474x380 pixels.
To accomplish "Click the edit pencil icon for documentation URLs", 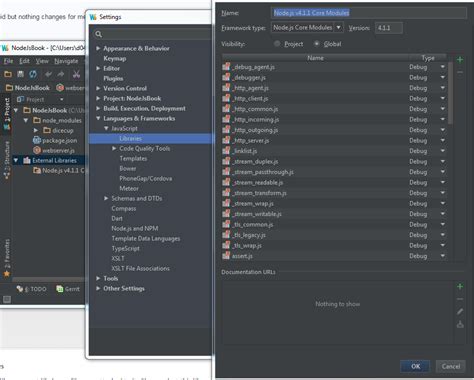I will pyautogui.click(x=460, y=311).
